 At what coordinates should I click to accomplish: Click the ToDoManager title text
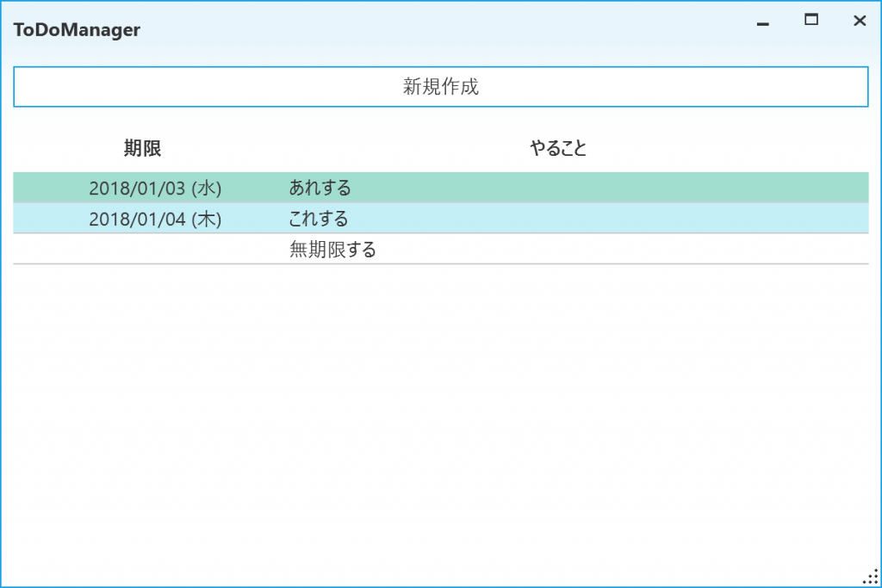77,30
